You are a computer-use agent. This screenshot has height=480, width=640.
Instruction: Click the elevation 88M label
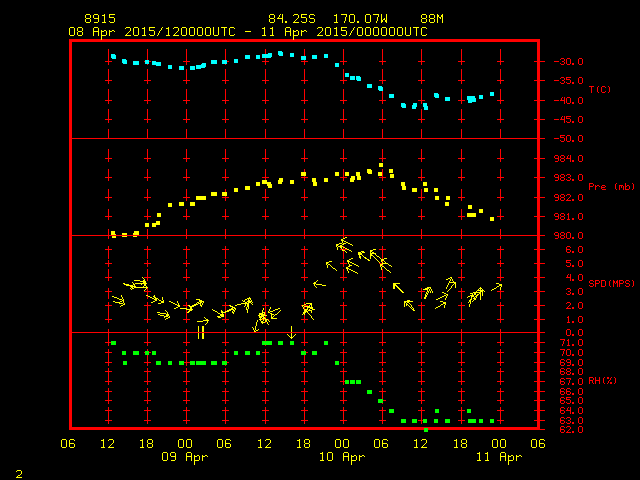[432, 19]
